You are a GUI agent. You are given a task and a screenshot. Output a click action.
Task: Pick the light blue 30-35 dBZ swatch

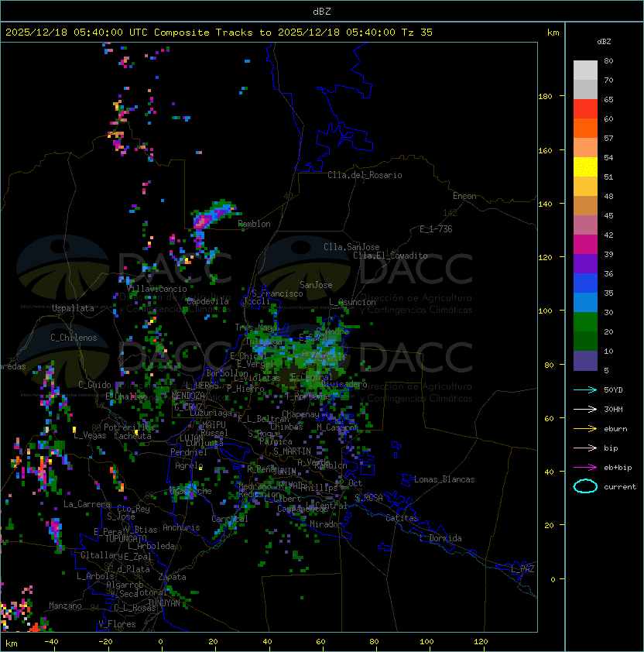(x=585, y=302)
